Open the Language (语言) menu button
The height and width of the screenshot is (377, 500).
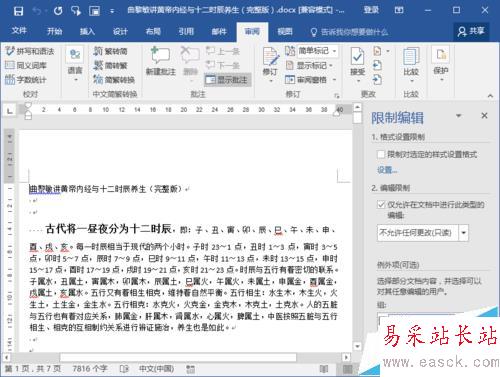[x=75, y=64]
